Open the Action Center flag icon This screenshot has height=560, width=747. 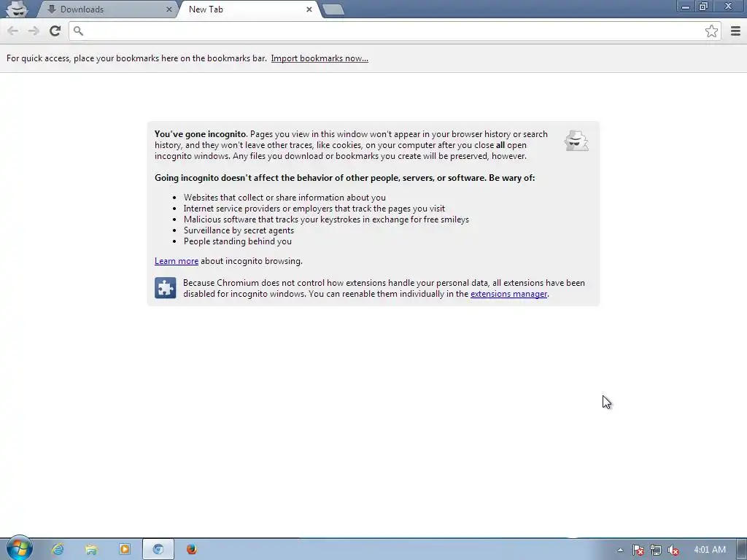[x=638, y=550]
